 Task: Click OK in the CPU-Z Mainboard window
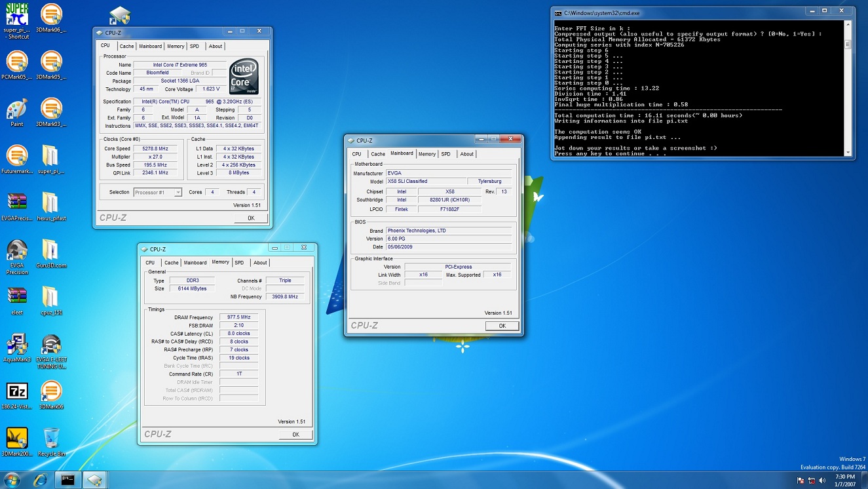tap(502, 325)
